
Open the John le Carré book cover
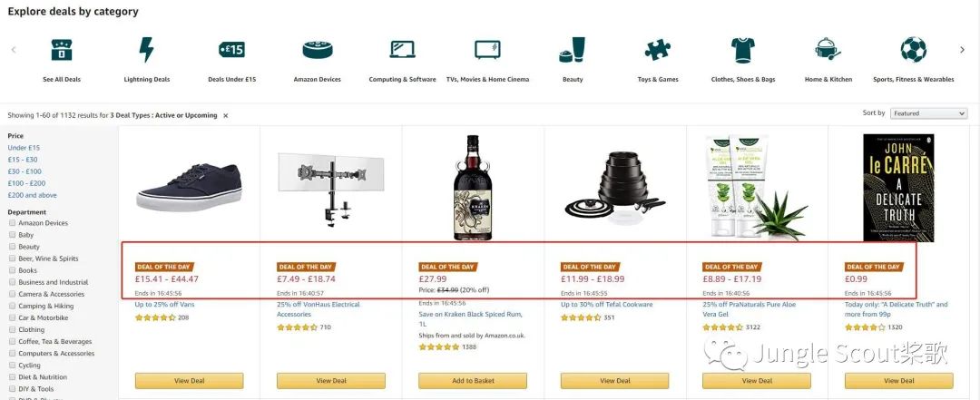tap(898, 188)
